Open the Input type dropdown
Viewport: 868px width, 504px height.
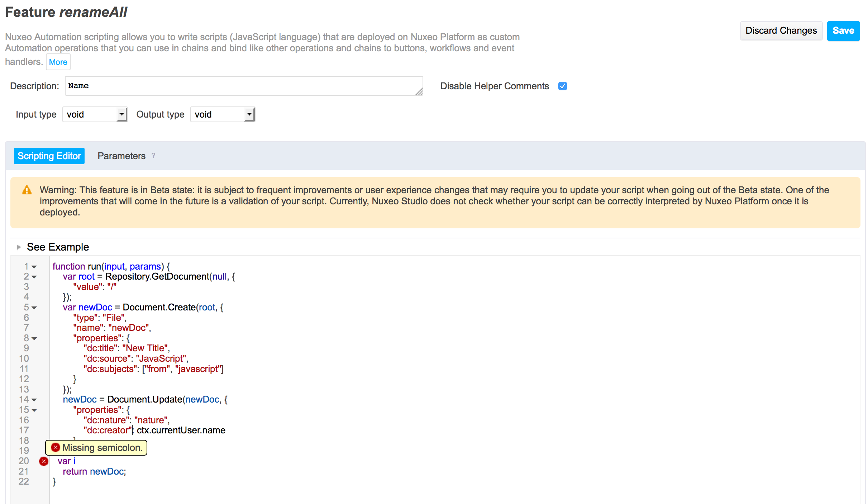pyautogui.click(x=95, y=114)
